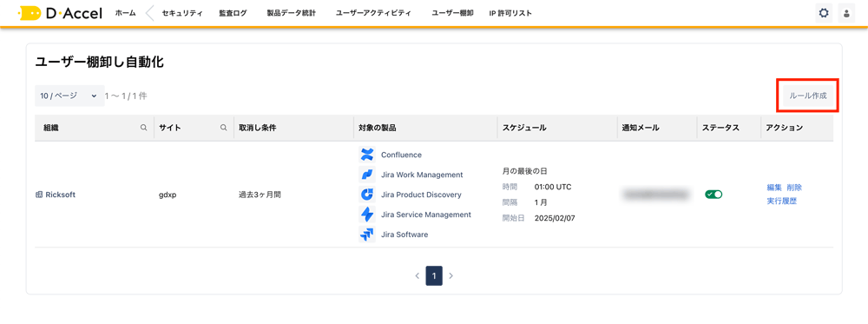Click the ルール作成 button
868x324 pixels.
click(807, 96)
